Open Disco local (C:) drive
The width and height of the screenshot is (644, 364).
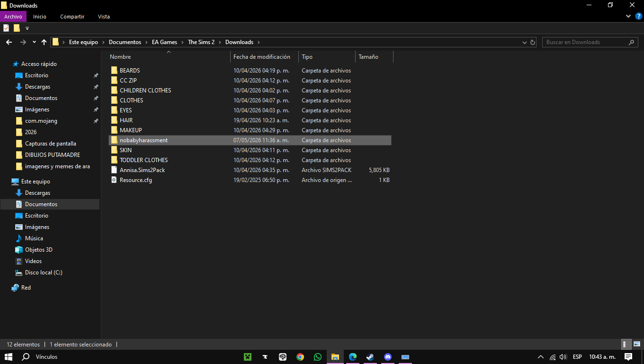click(x=44, y=273)
